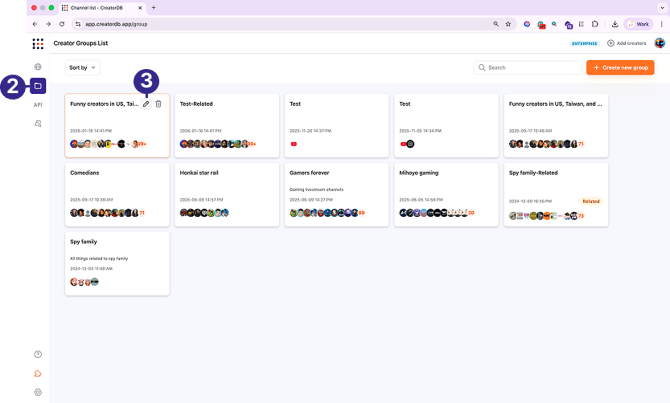Click the creator search icon below API
Screen dimensions: 670x403
(x=38, y=123)
